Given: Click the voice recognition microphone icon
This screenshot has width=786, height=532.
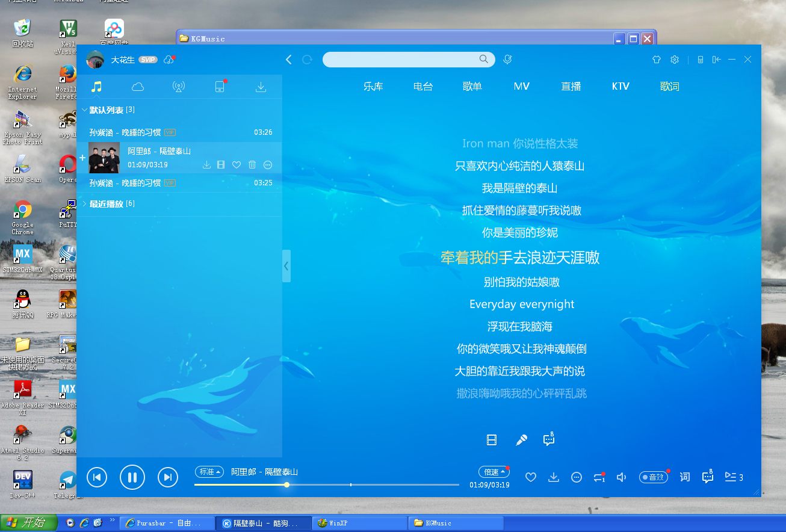Looking at the screenshot, I should point(508,60).
